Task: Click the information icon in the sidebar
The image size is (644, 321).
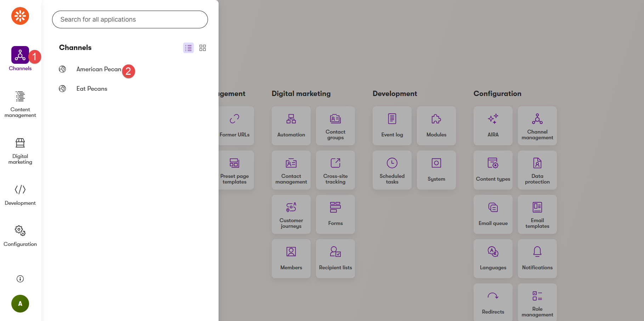Action: click(x=20, y=279)
